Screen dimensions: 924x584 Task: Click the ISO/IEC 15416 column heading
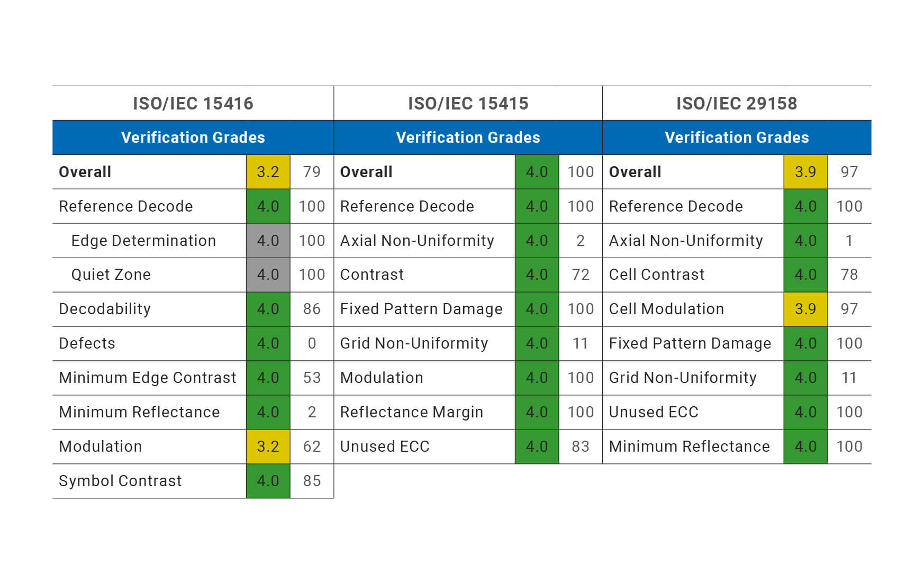click(x=193, y=103)
